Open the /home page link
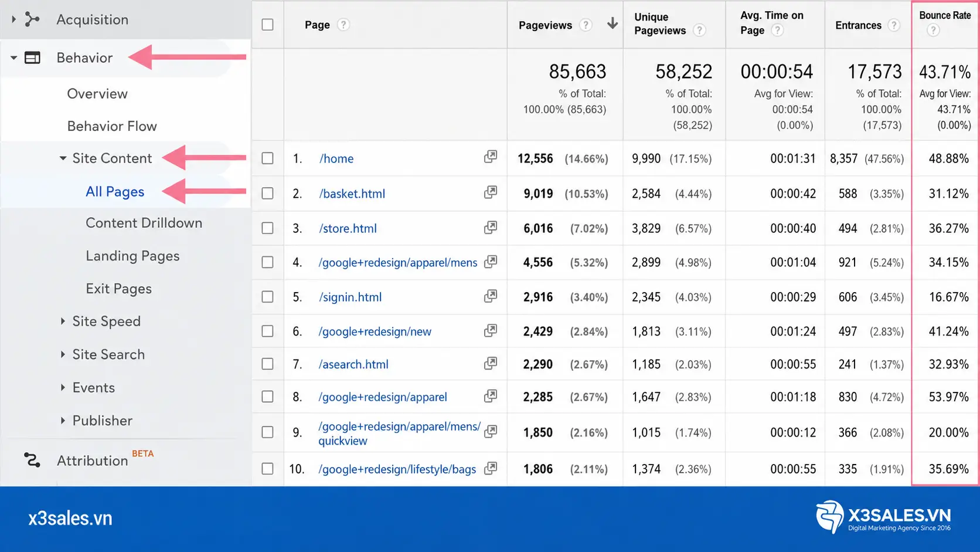Screen dimensions: 980x552 (x=336, y=158)
